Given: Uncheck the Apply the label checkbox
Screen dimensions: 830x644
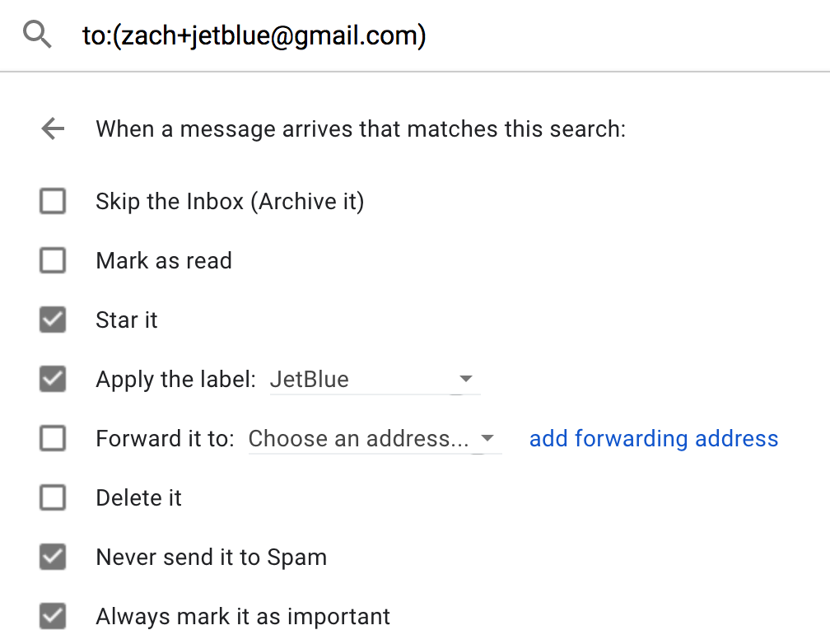Looking at the screenshot, I should click(x=53, y=379).
